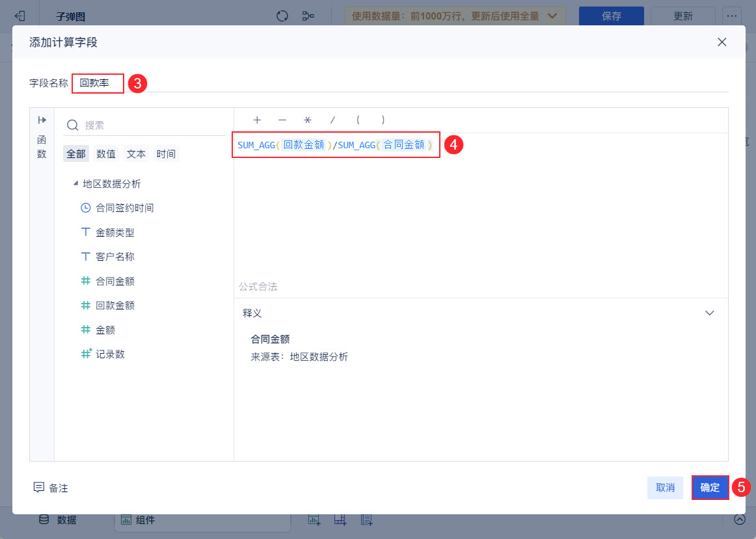Insert the divide operator
Screen dimensions: 756x539
332,120
